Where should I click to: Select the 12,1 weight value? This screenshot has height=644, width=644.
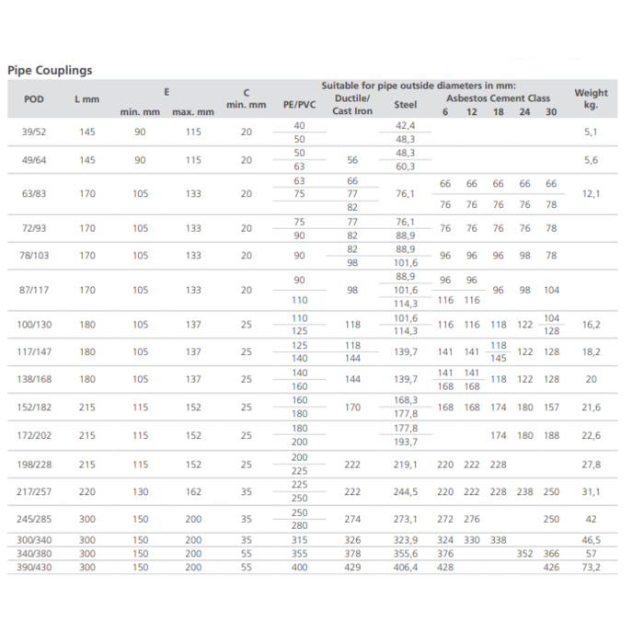[591, 194]
